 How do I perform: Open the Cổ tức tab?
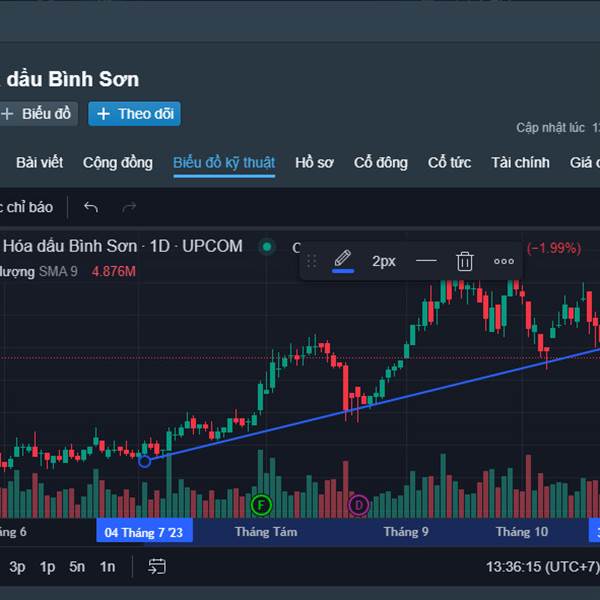pyautogui.click(x=449, y=163)
